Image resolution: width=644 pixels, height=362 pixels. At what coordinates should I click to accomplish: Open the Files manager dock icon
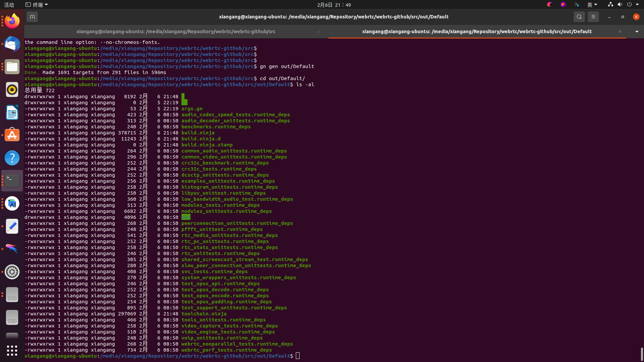coord(12,67)
